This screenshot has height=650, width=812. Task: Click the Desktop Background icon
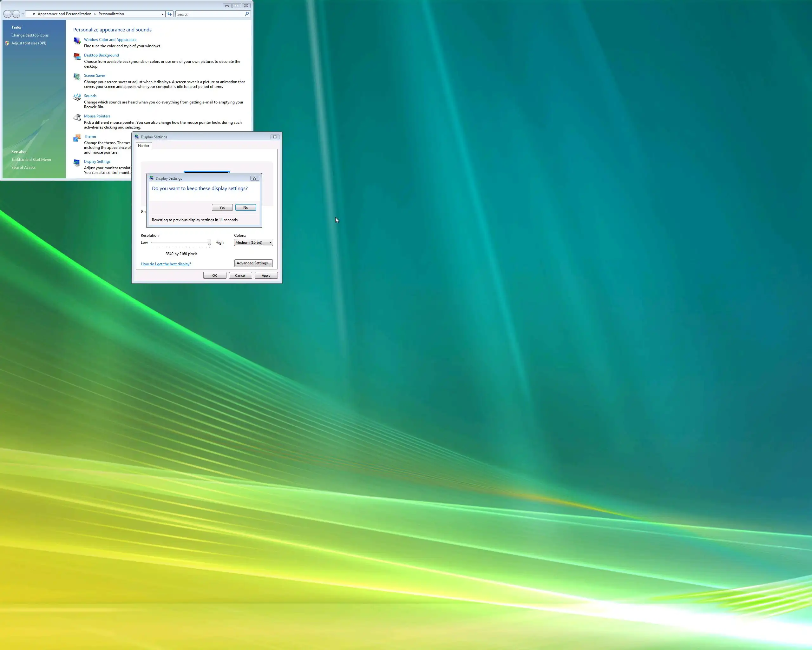coord(77,56)
